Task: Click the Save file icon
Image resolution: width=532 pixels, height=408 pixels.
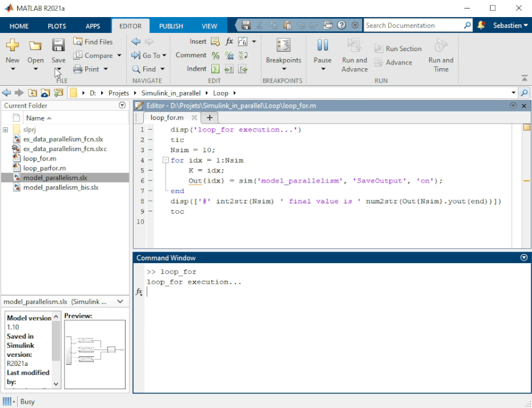Action: [x=58, y=46]
